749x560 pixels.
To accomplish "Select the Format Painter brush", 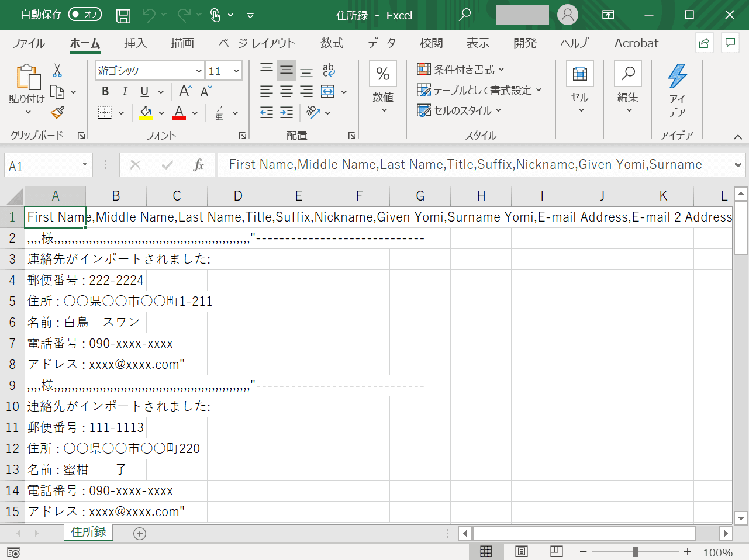I will [x=57, y=112].
